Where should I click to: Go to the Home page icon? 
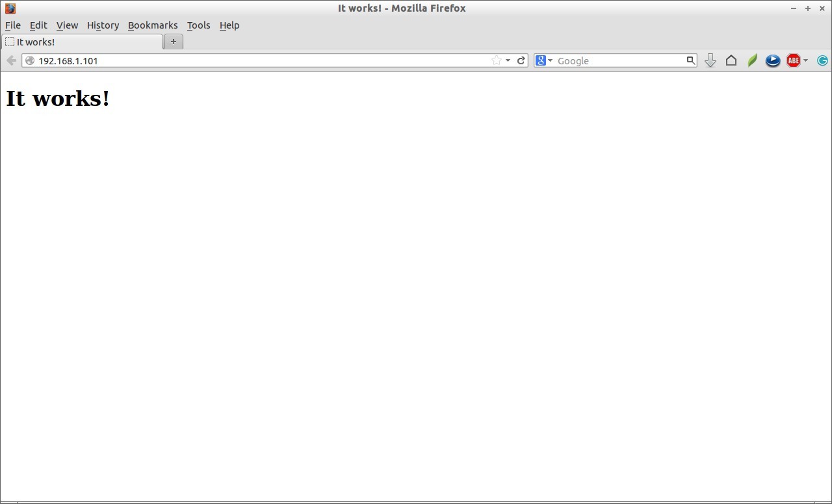(731, 60)
